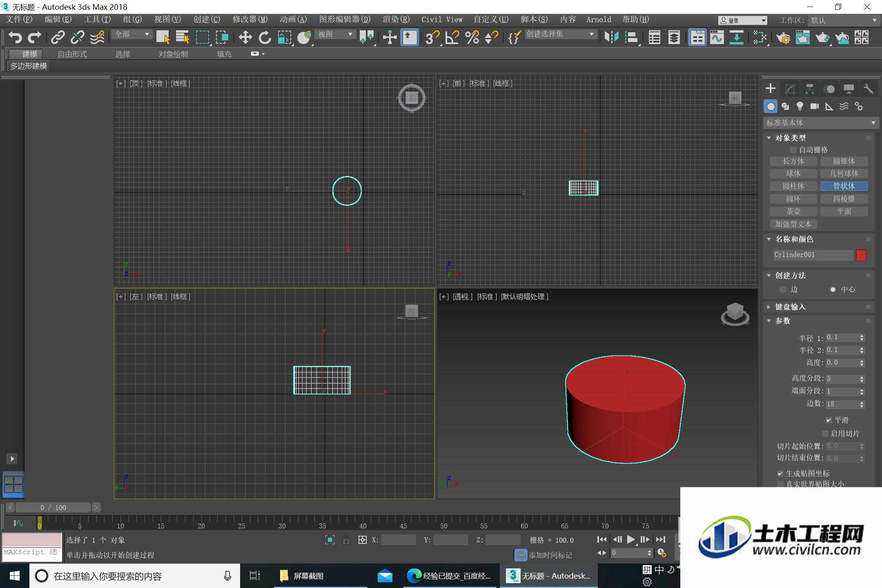Switch to the Utilities wrench panel
This screenshot has width=882, height=588.
pos(869,89)
